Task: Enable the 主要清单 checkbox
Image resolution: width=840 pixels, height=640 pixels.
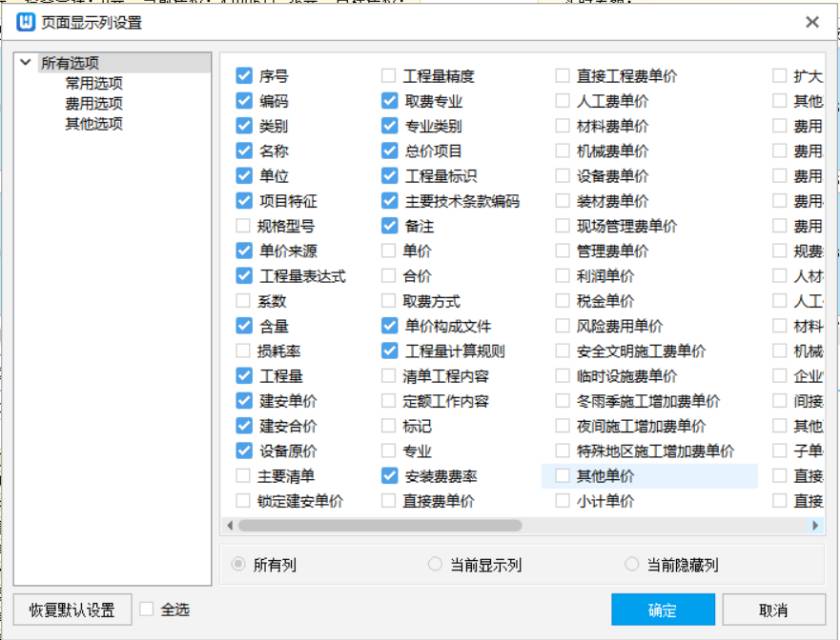Action: coord(243,476)
